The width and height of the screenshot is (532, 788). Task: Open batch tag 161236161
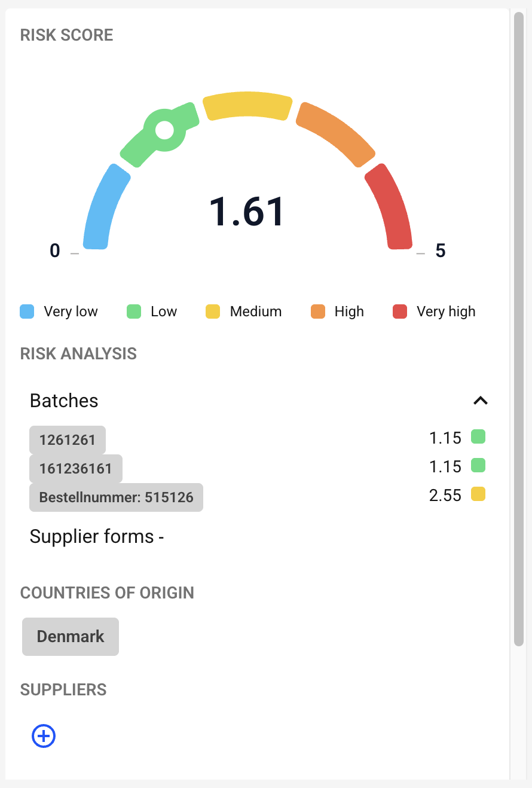76,469
